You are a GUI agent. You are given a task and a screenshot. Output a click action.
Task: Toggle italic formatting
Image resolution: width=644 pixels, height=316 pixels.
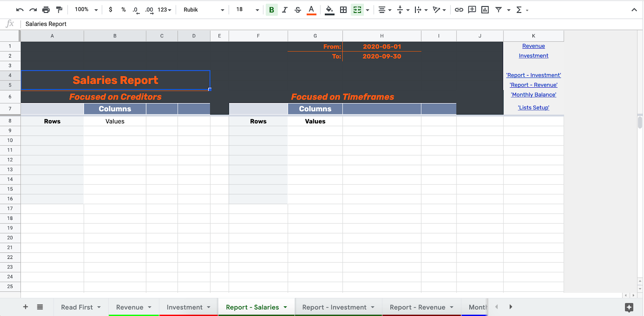click(285, 10)
